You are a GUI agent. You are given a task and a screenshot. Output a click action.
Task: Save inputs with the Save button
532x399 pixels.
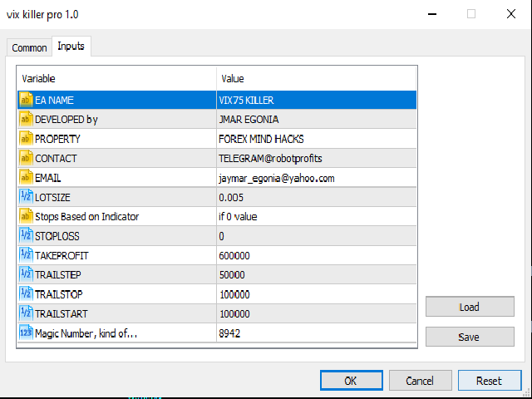[470, 337]
